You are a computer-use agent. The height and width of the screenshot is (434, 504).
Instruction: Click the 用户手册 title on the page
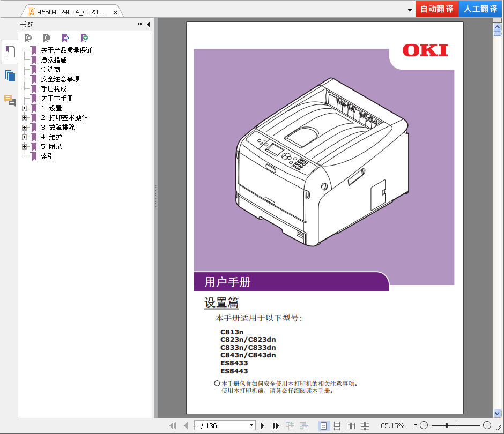(x=227, y=282)
